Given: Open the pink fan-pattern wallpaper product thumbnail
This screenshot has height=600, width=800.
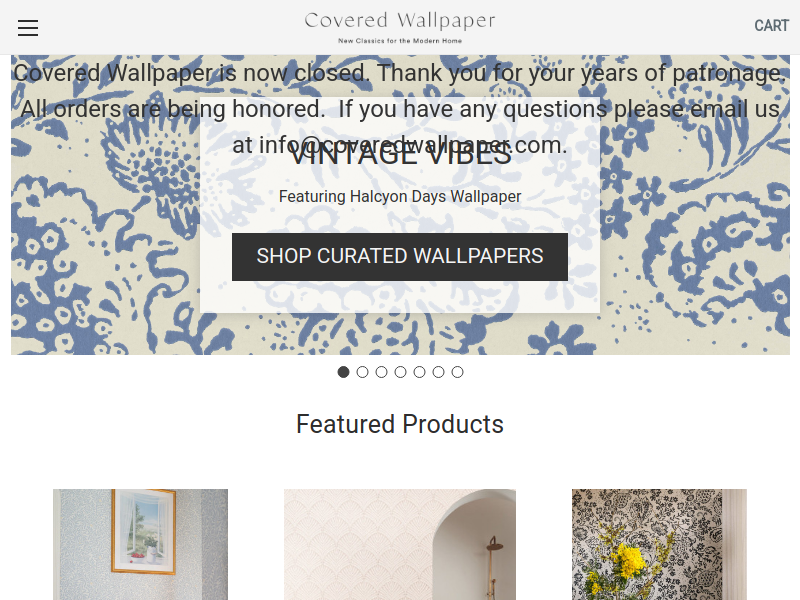Looking at the screenshot, I should (x=399, y=544).
